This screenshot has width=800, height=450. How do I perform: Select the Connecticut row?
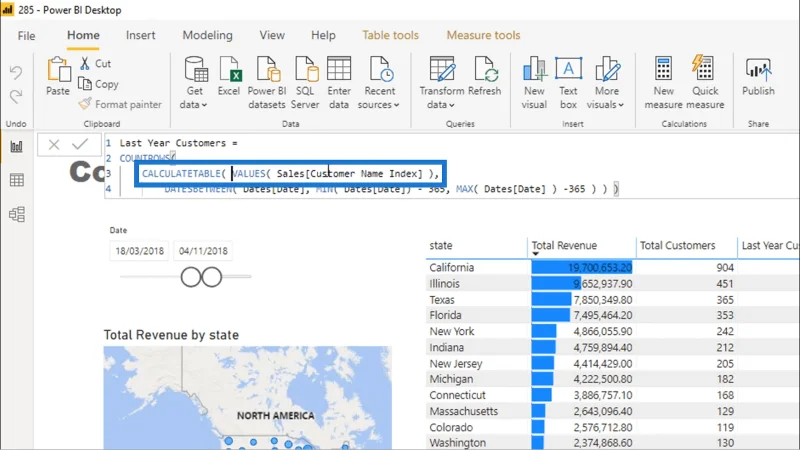pyautogui.click(x=612, y=395)
